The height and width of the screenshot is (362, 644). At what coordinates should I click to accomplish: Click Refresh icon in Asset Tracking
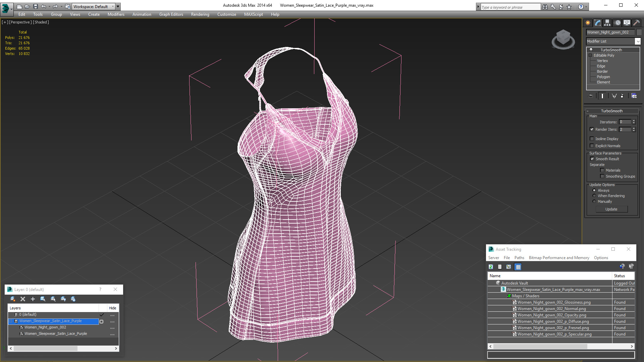(x=491, y=267)
